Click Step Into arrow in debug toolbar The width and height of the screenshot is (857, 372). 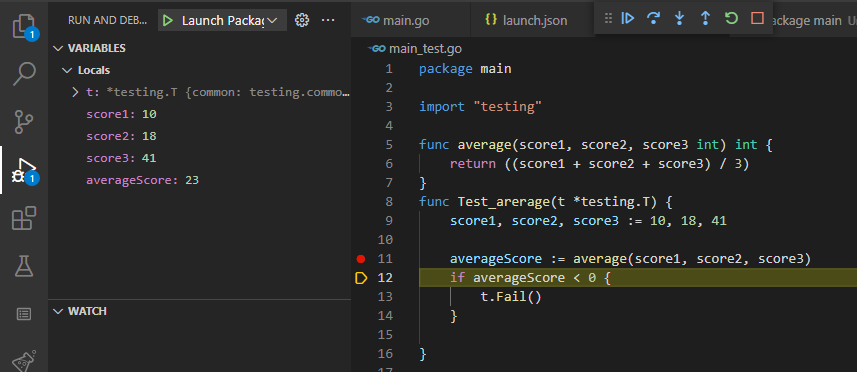(679, 19)
